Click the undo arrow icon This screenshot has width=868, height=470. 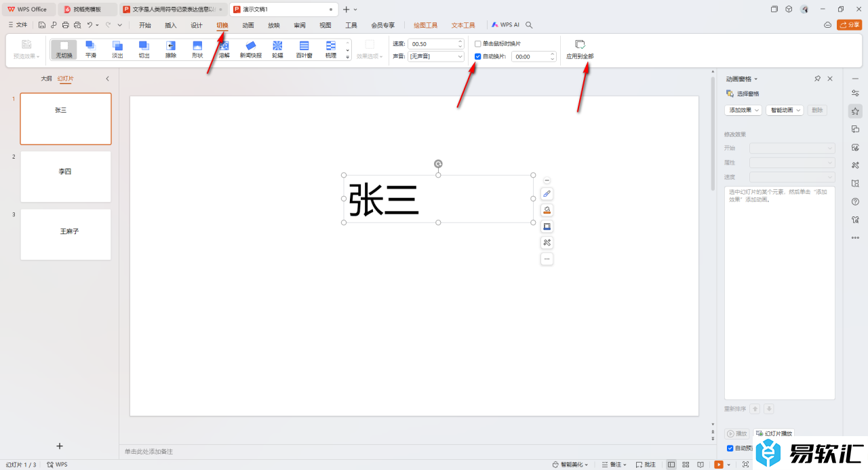[90, 25]
